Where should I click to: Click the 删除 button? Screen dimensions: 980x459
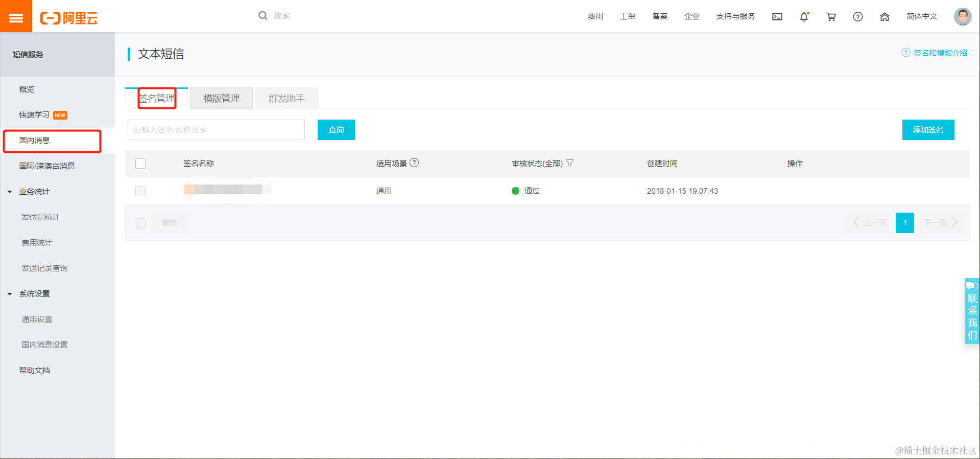click(x=170, y=223)
